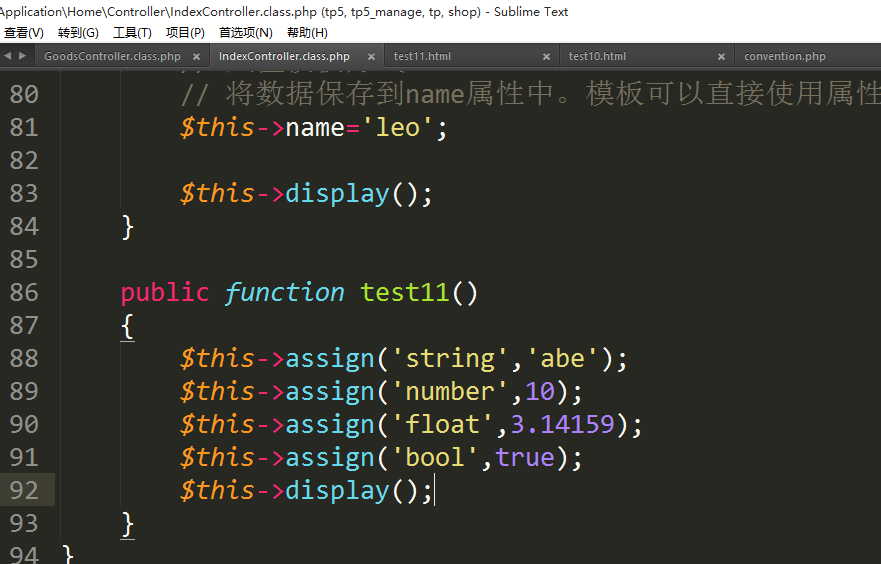Click the scroll tabs left arrow
Image resolution: width=881 pixels, height=564 pixels.
point(8,56)
